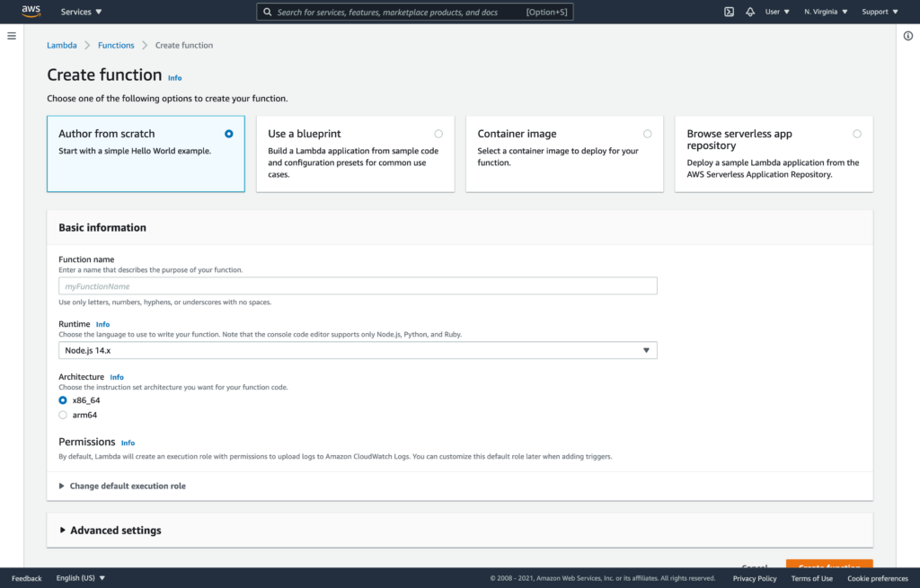Open the Support dropdown menu

tap(880, 12)
